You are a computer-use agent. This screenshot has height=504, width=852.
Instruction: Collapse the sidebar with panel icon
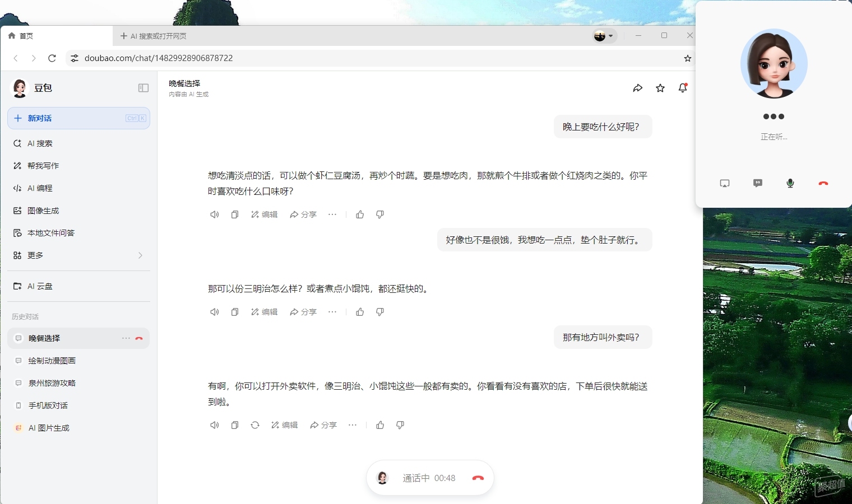[143, 88]
